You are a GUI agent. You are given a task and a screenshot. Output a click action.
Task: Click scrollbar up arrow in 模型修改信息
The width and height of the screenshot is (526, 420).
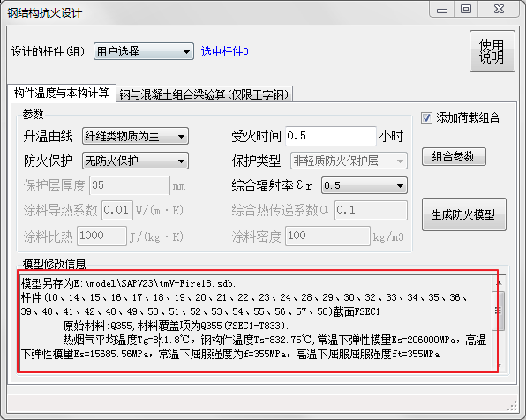pos(499,283)
